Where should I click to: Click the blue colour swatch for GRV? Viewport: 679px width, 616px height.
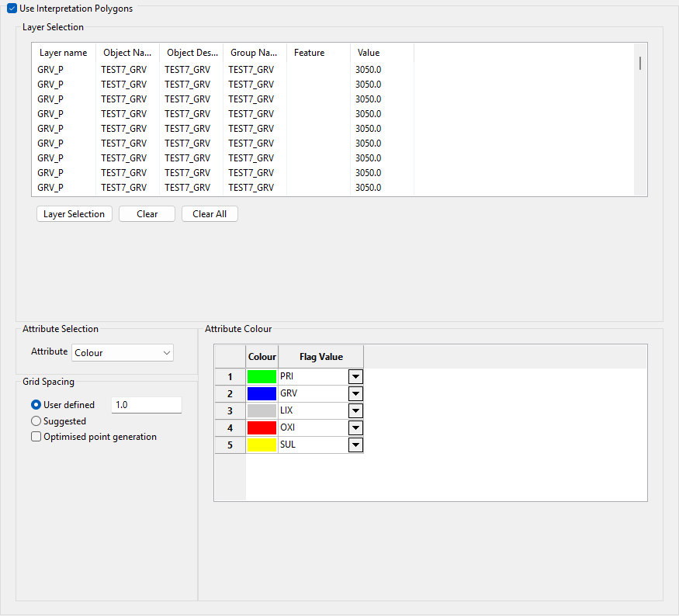click(262, 394)
